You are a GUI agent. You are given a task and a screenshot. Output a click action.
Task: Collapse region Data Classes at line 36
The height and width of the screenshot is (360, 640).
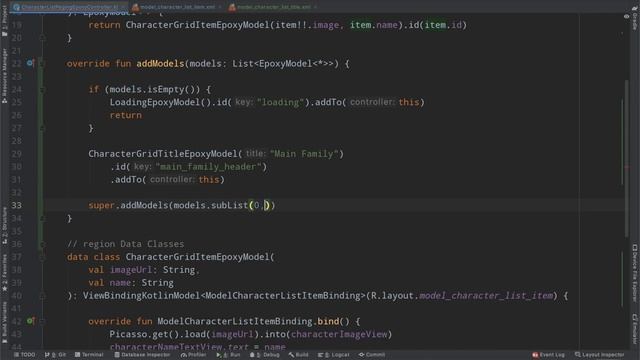click(x=42, y=244)
